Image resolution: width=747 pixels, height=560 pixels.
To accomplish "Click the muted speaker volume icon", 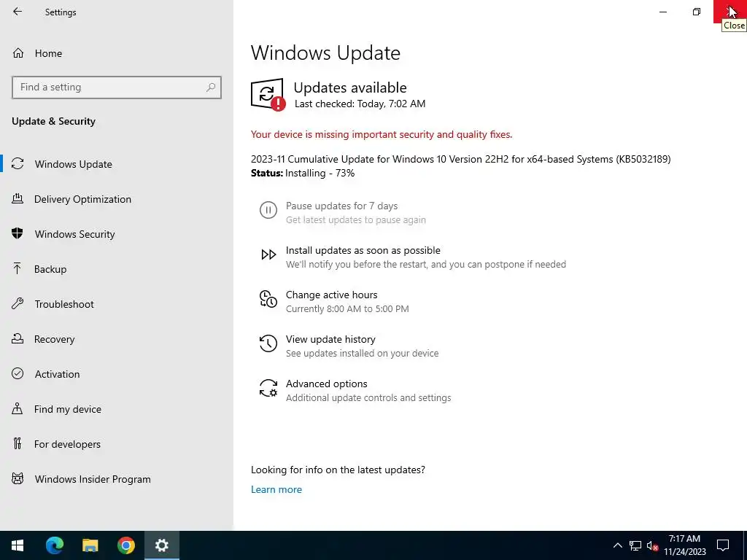I will (652, 545).
